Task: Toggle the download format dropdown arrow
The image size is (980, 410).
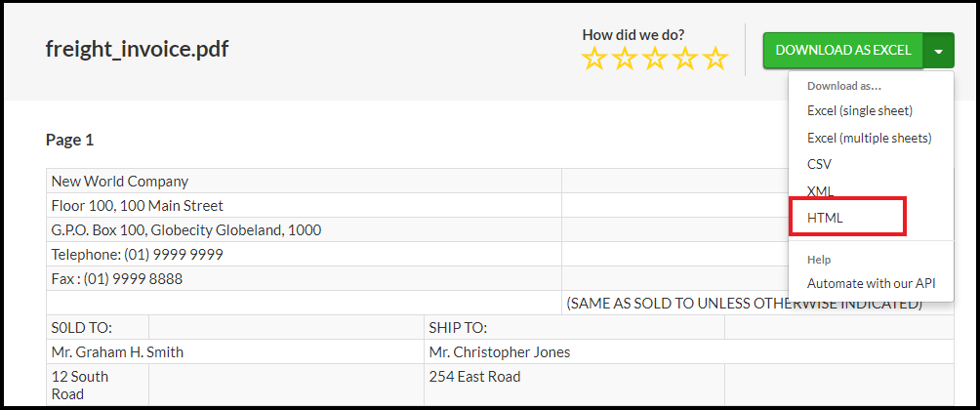Action: coord(938,51)
